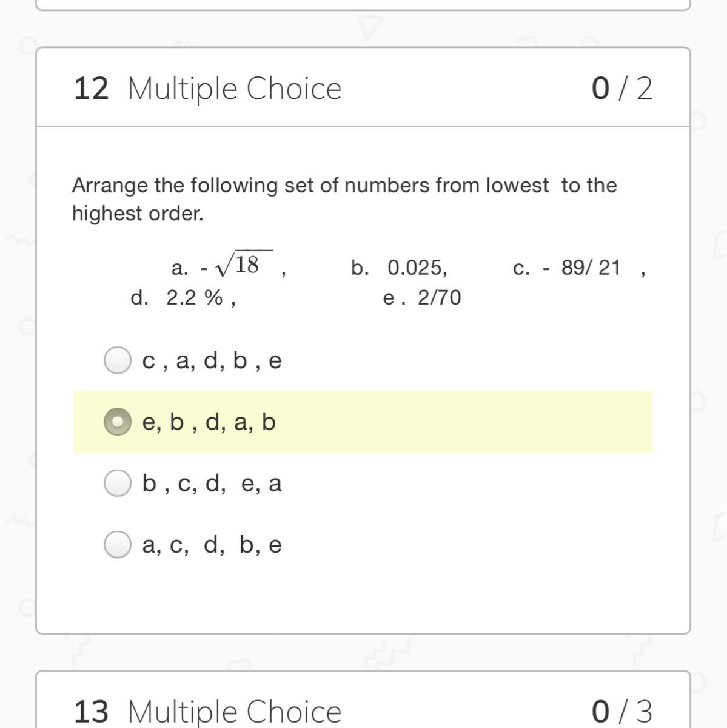Click the question number 12

(x=91, y=89)
